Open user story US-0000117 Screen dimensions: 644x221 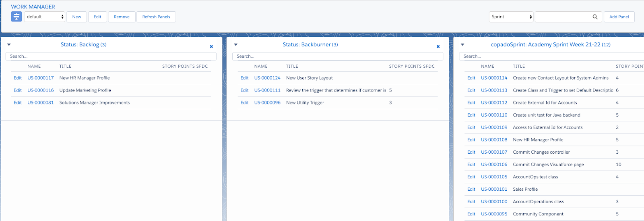click(x=41, y=78)
